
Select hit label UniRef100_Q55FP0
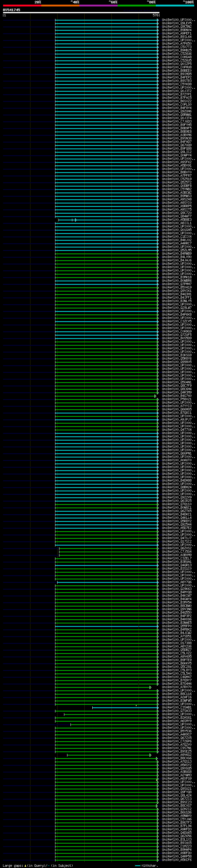pos(177,626)
